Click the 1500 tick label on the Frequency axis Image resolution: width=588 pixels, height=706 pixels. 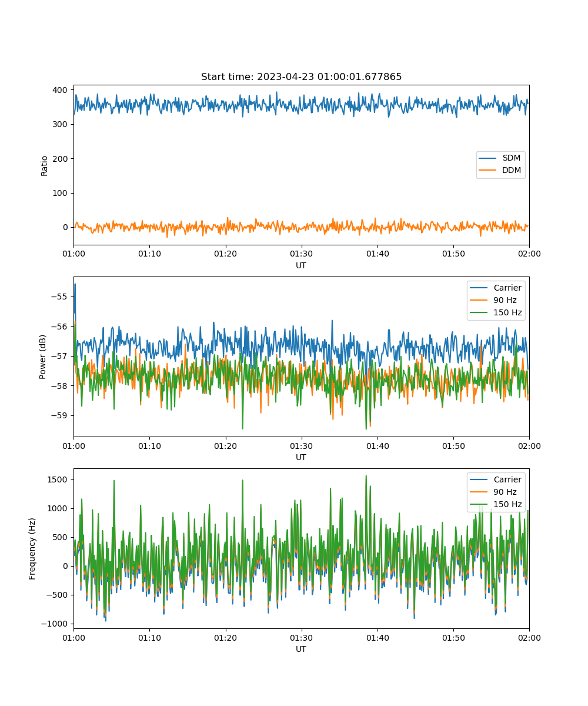[59, 479]
